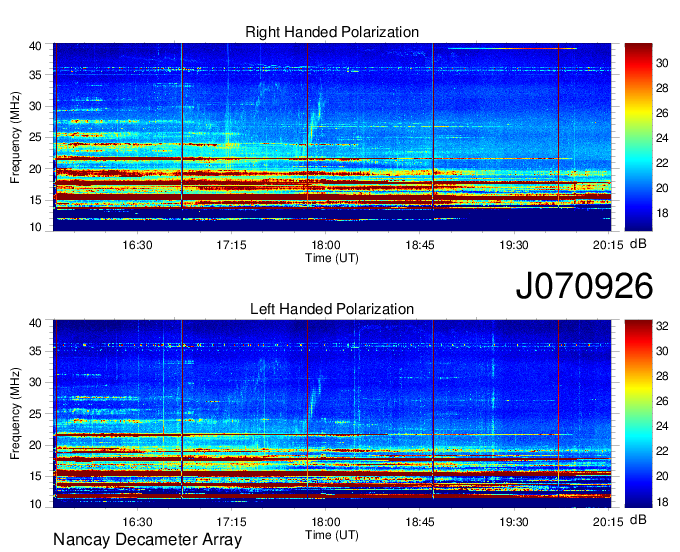
Task: Click the 20 dB mark on Left Handed colorbar
Action: point(662,476)
